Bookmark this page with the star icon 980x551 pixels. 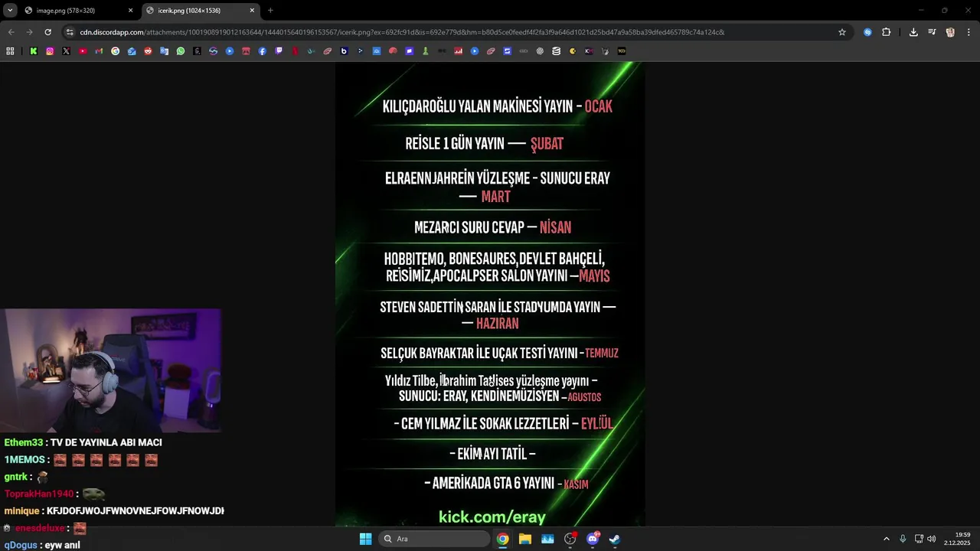click(x=842, y=32)
